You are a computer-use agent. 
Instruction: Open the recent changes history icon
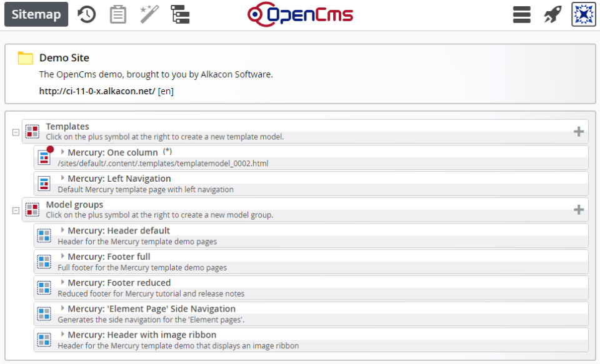[x=86, y=14]
